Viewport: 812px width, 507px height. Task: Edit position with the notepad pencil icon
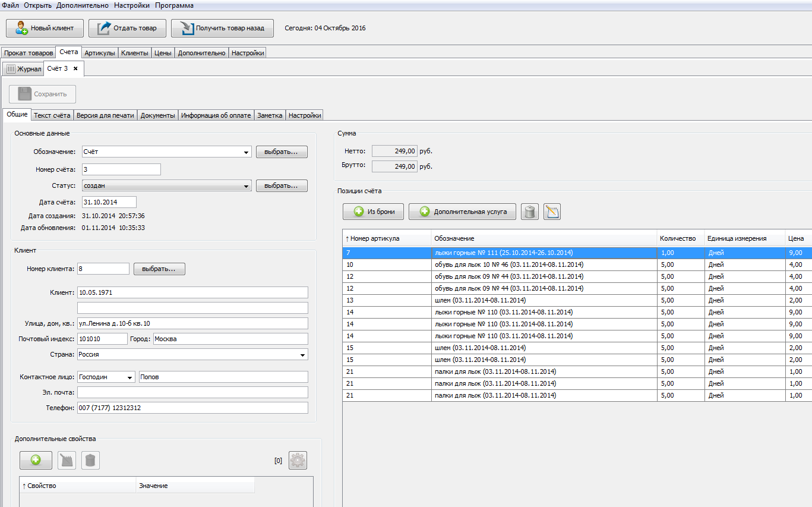[x=552, y=212]
